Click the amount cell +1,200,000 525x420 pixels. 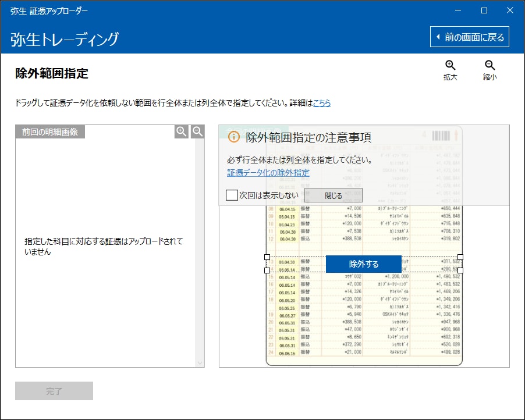pyautogui.click(x=396, y=276)
